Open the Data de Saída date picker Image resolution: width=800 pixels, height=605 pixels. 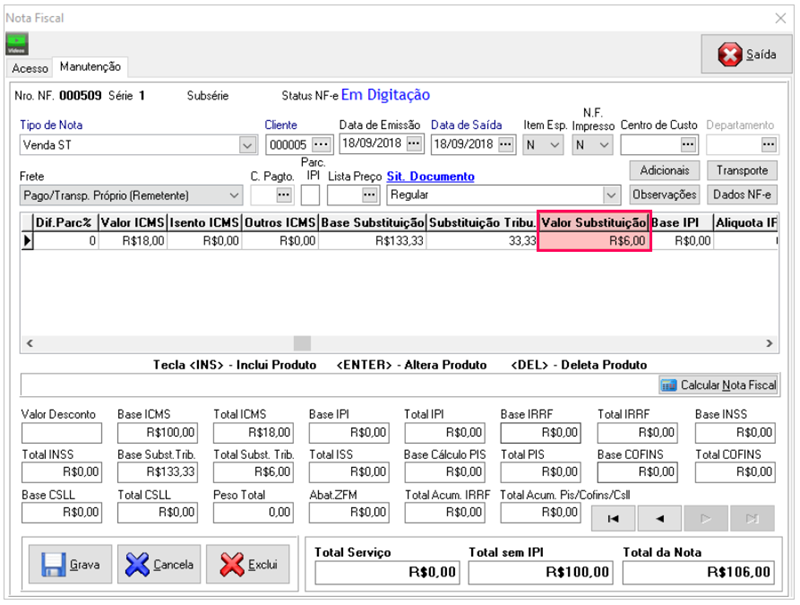click(506, 145)
